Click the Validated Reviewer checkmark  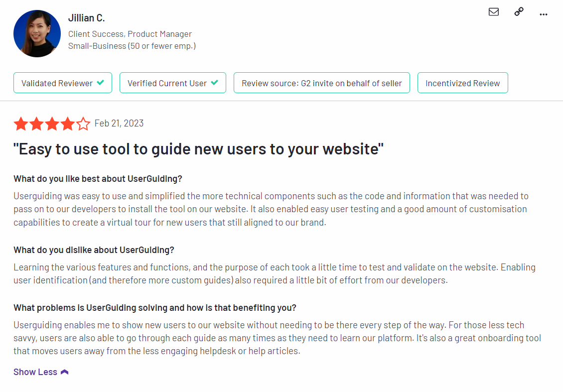point(101,83)
